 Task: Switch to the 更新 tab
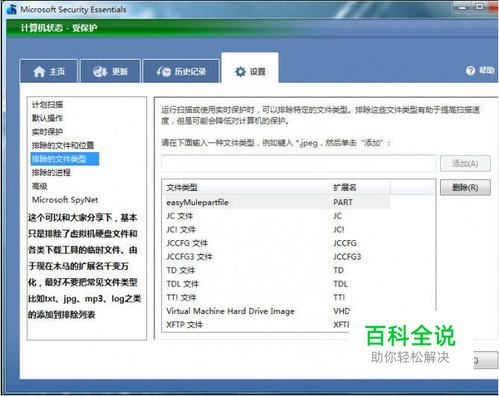pos(110,71)
